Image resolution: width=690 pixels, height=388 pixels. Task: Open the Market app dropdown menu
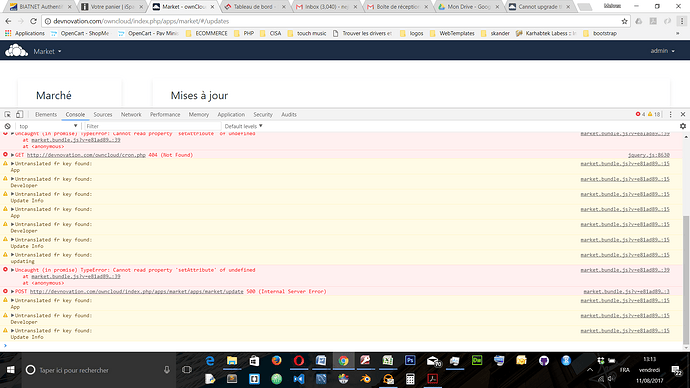[48, 51]
